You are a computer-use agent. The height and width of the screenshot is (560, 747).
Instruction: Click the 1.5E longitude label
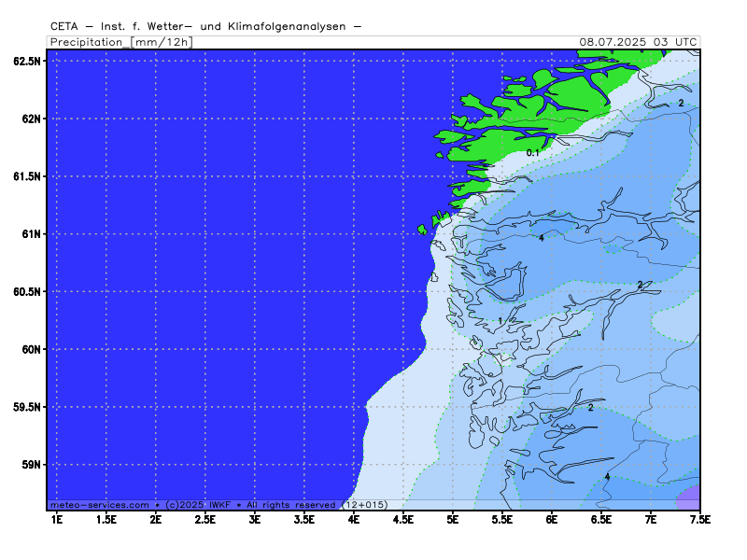[106, 520]
